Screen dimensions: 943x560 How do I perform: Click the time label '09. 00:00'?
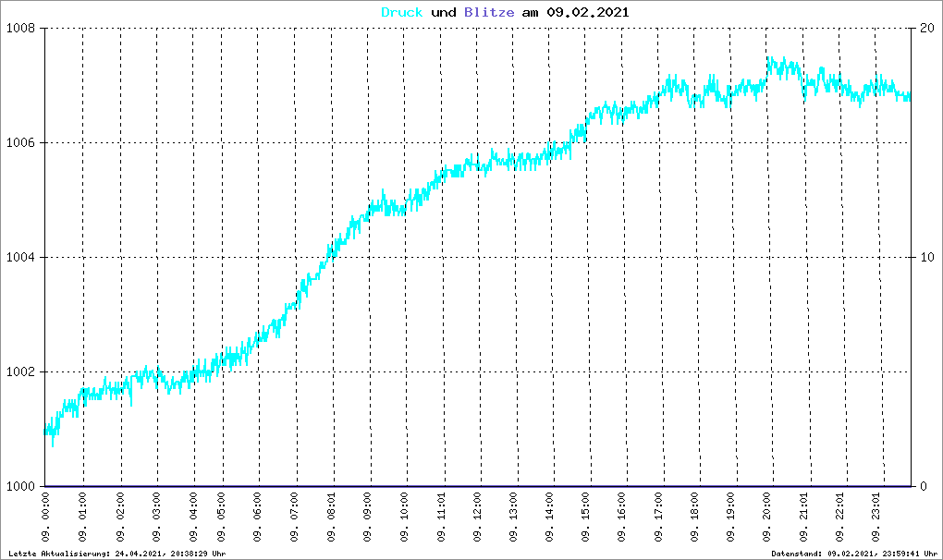pyautogui.click(x=45, y=517)
